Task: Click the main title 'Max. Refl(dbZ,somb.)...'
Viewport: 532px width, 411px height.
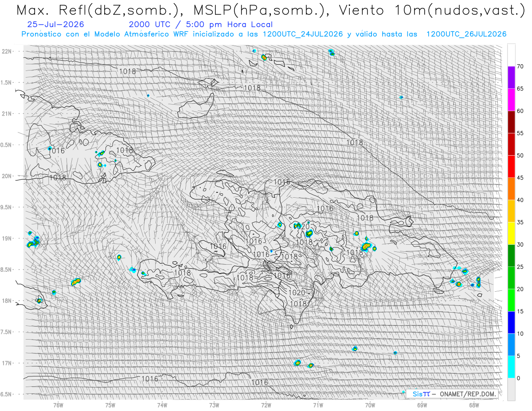Action: tap(270, 10)
